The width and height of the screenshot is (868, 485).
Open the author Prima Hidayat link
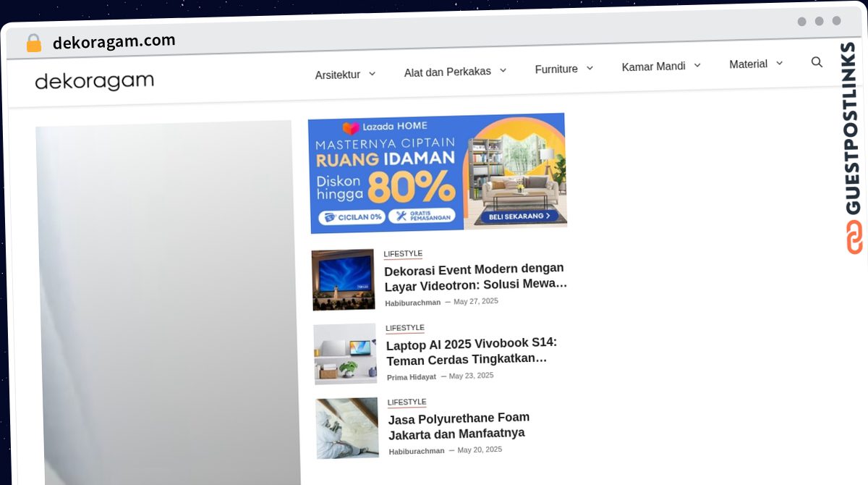pyautogui.click(x=412, y=377)
